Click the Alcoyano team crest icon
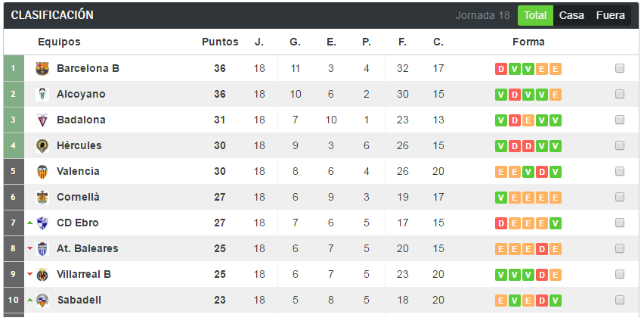The image size is (644, 324). (42, 95)
